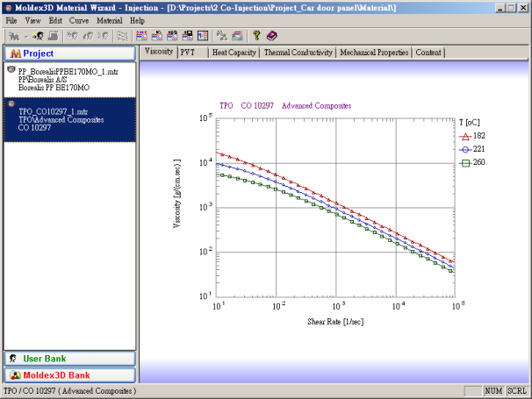Open Help via yellow question mark icon
Image resolution: width=532 pixels, height=399 pixels.
(256, 36)
